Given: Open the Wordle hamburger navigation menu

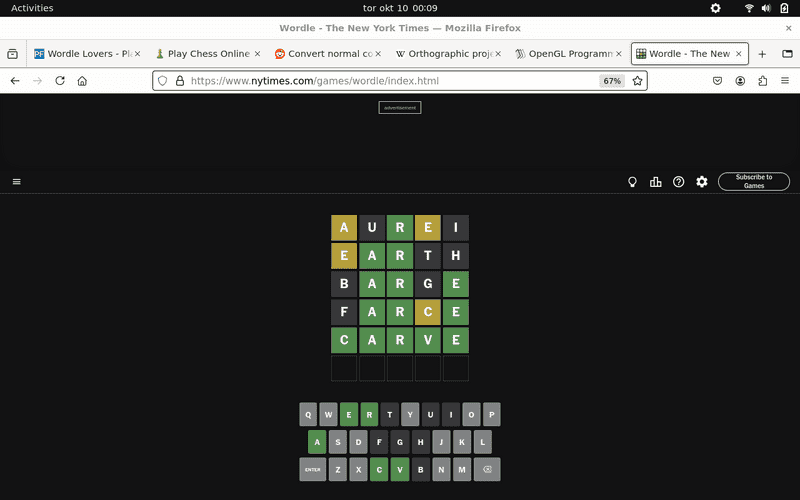Looking at the screenshot, I should 16,182.
